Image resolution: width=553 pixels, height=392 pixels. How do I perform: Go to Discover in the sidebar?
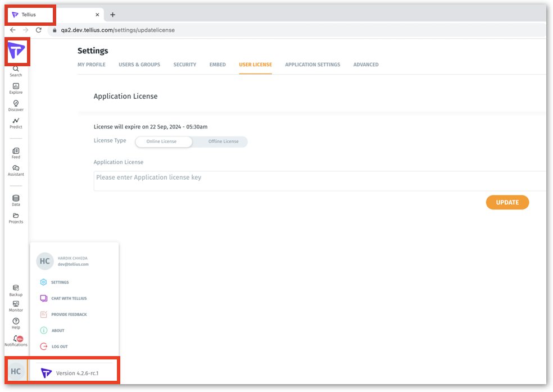(16, 104)
